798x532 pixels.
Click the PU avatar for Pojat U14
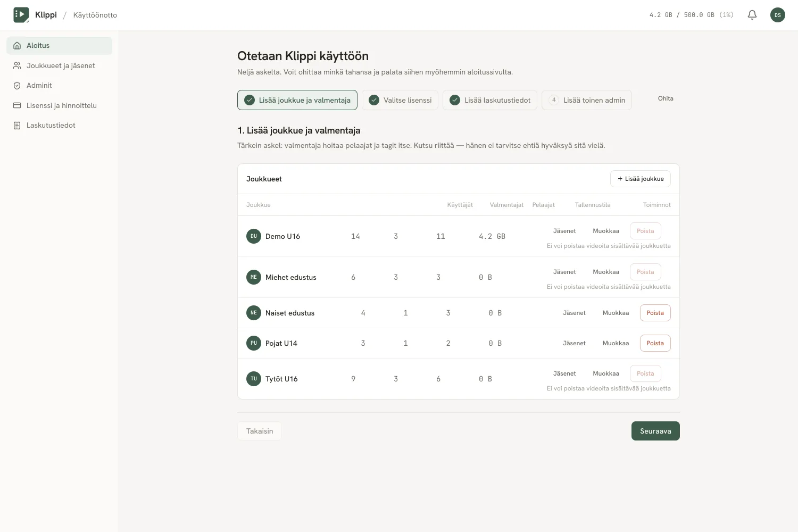(254, 343)
